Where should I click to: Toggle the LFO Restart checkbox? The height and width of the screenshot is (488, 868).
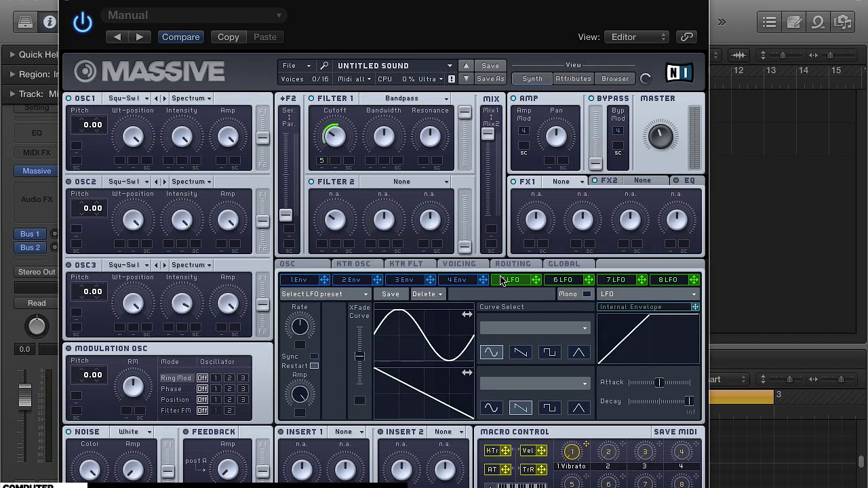pyautogui.click(x=314, y=366)
